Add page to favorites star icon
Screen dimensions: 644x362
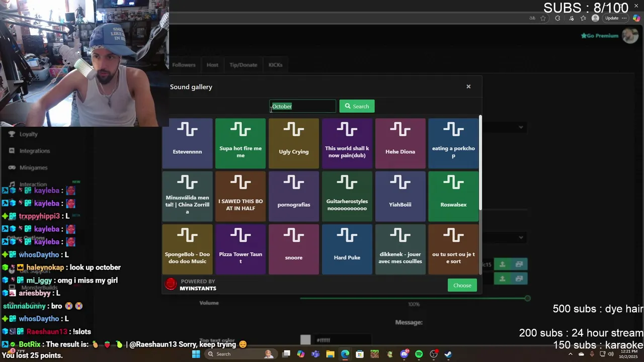click(543, 18)
